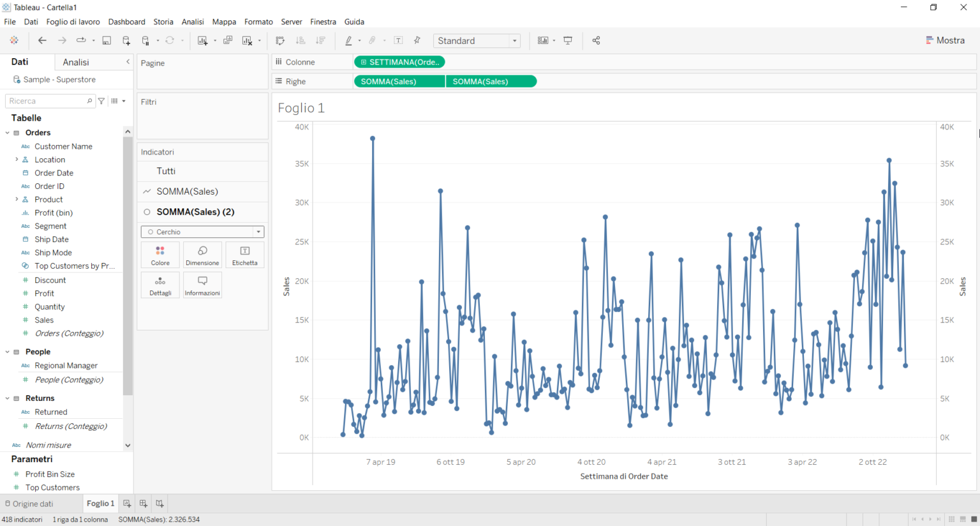Switch to the Analisi pane tab
This screenshot has width=980, height=526.
click(x=76, y=62)
